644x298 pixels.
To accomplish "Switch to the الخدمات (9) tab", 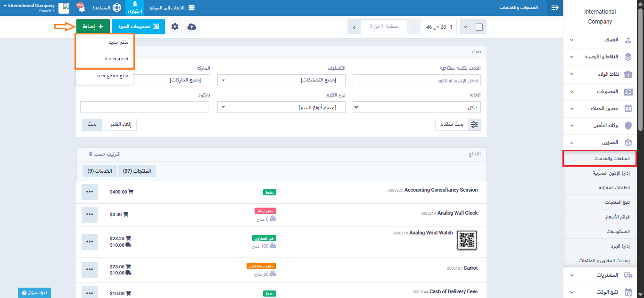I will (x=99, y=171).
